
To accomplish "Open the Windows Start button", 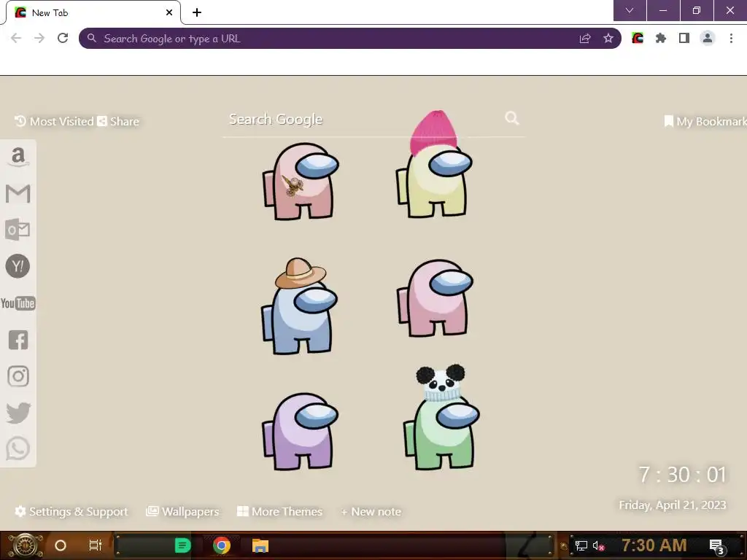I will (25, 545).
